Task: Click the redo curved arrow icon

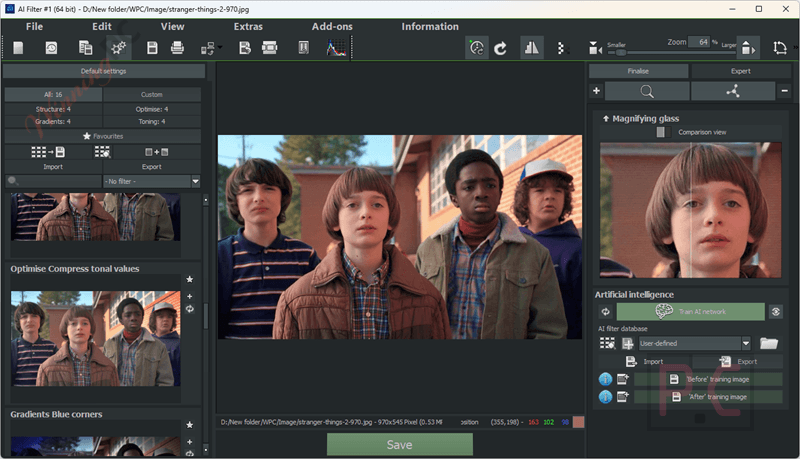Action: pyautogui.click(x=501, y=48)
